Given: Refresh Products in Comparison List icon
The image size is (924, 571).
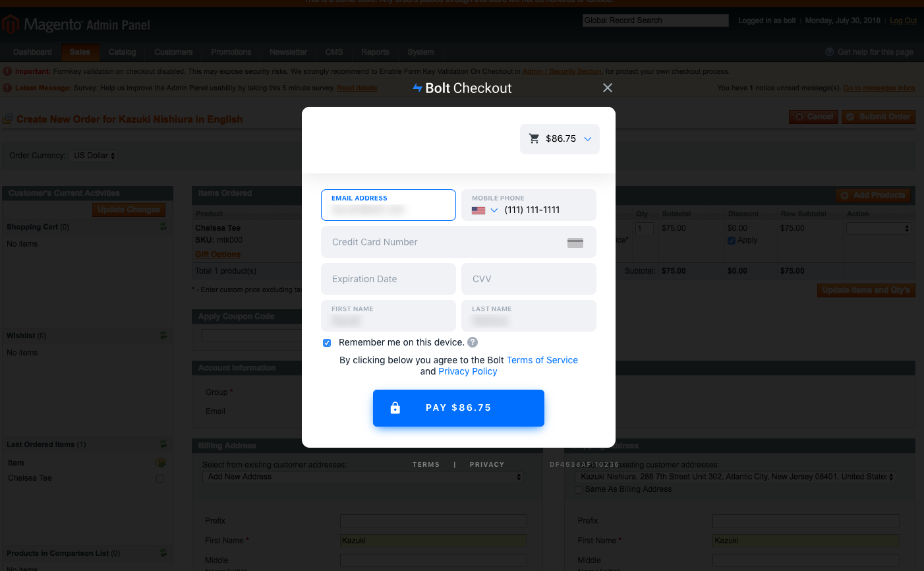Looking at the screenshot, I should [163, 553].
